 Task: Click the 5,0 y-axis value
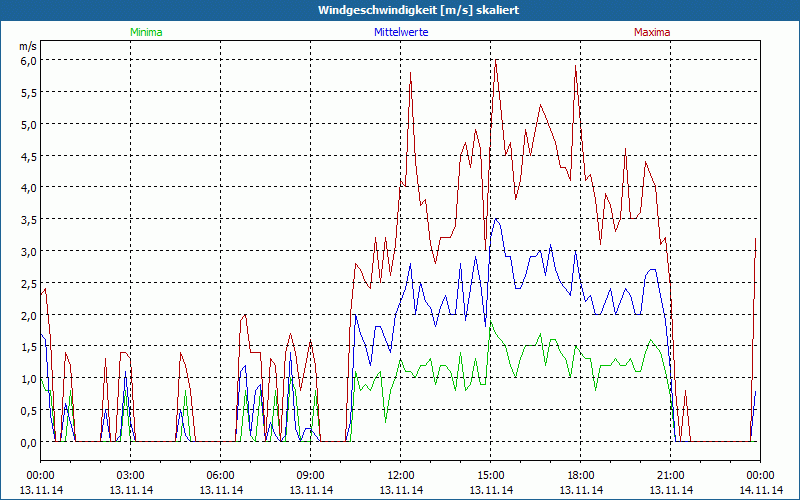click(x=28, y=124)
